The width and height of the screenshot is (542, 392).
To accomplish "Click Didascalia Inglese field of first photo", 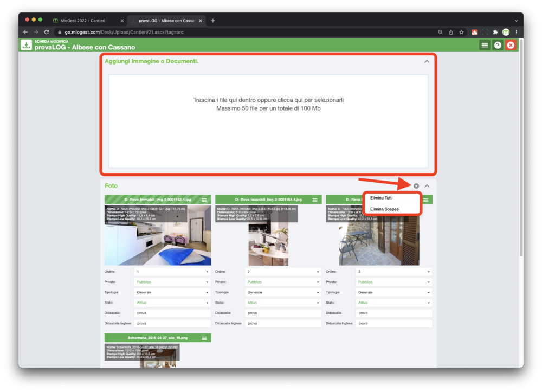I will [x=172, y=324].
